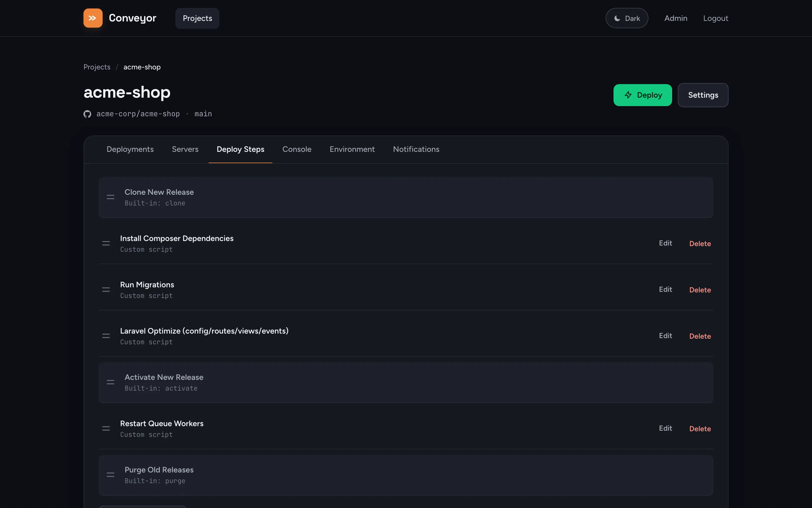The width and height of the screenshot is (812, 508).
Task: Toggle the Dark theme switch
Action: click(627, 18)
